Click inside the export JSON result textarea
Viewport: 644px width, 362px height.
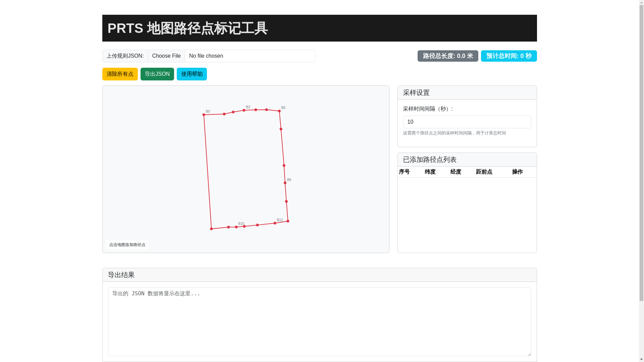319,321
